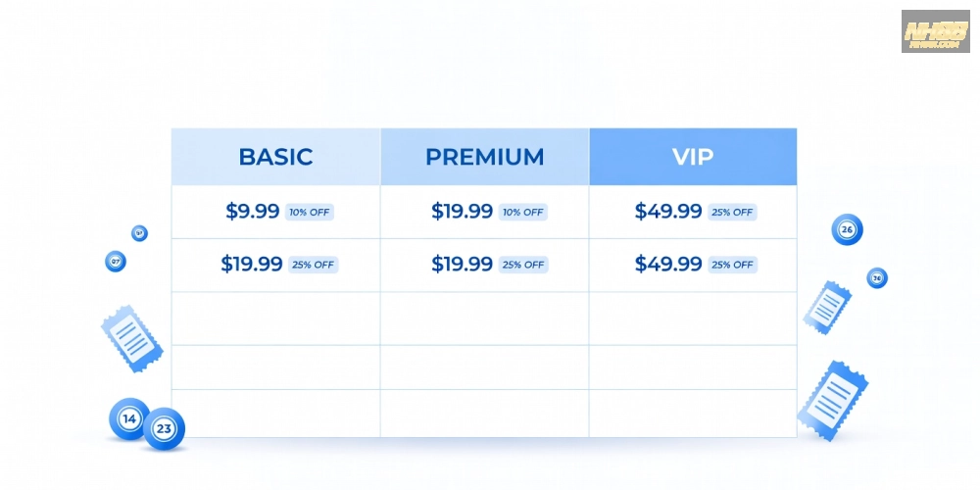Click the small ball below ball 26
Screen dimensions: 980x490
point(877,278)
